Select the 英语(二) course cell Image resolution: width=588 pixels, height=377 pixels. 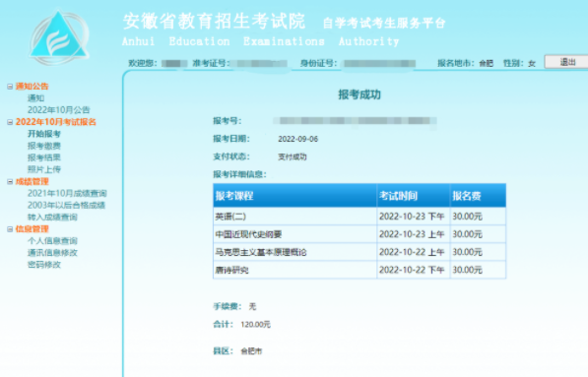tap(294, 217)
